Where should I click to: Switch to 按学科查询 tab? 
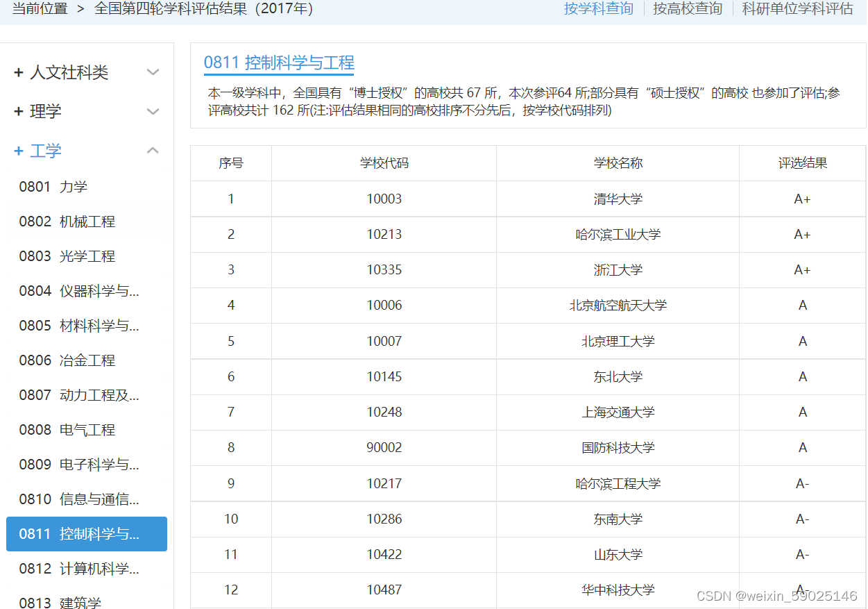[x=598, y=8]
